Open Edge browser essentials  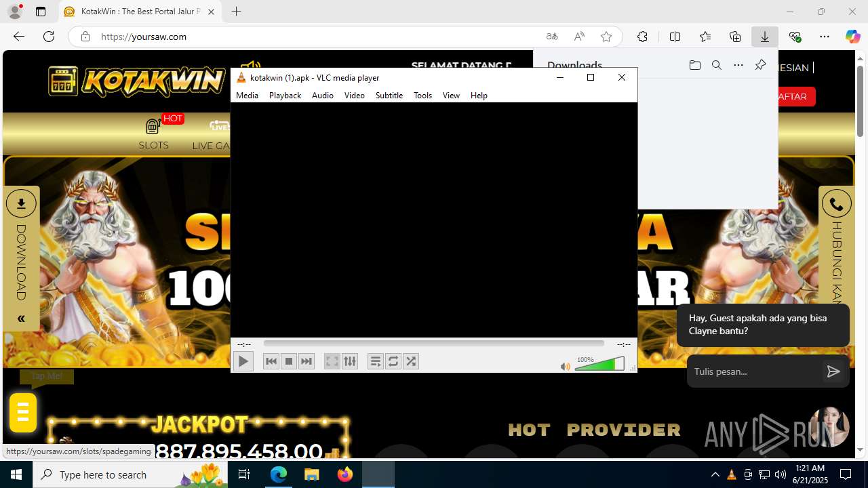(x=795, y=37)
